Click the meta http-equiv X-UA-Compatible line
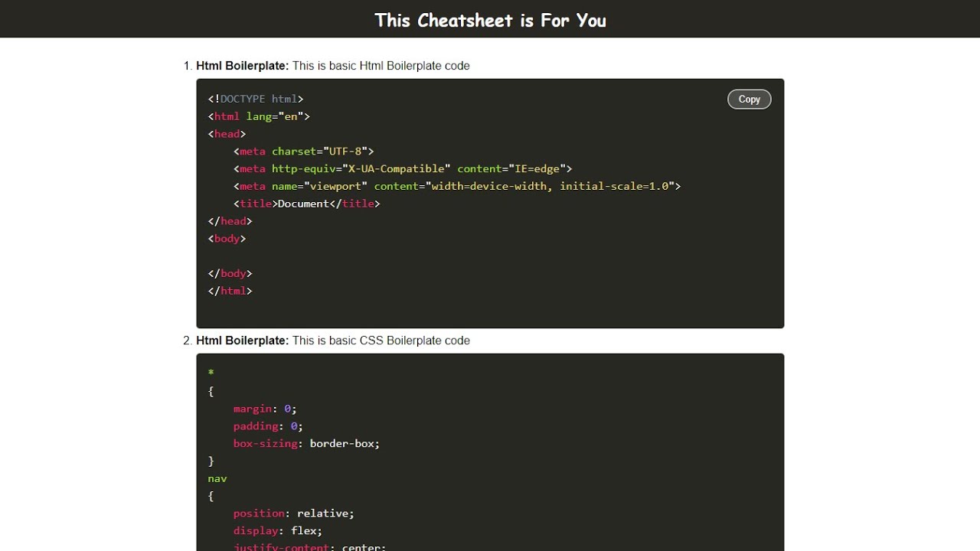Image resolution: width=980 pixels, height=551 pixels. tap(403, 168)
